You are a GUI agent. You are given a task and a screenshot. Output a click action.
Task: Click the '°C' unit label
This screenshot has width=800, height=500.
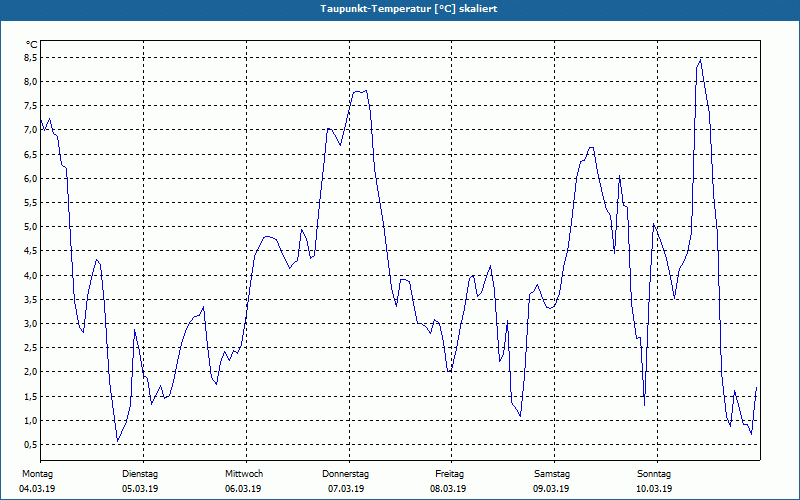(x=32, y=45)
